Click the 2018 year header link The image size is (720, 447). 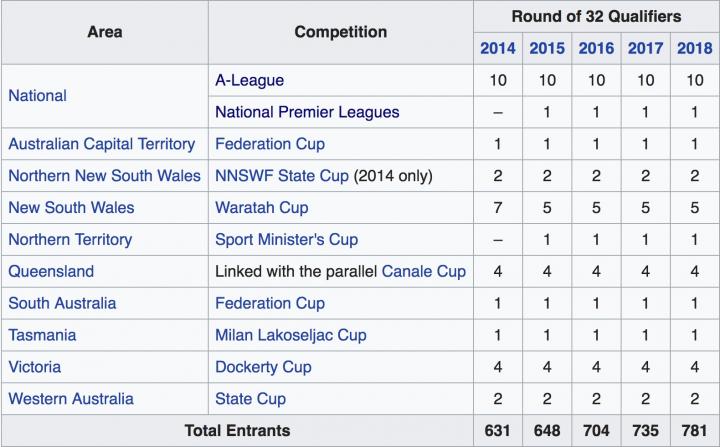[x=694, y=48]
